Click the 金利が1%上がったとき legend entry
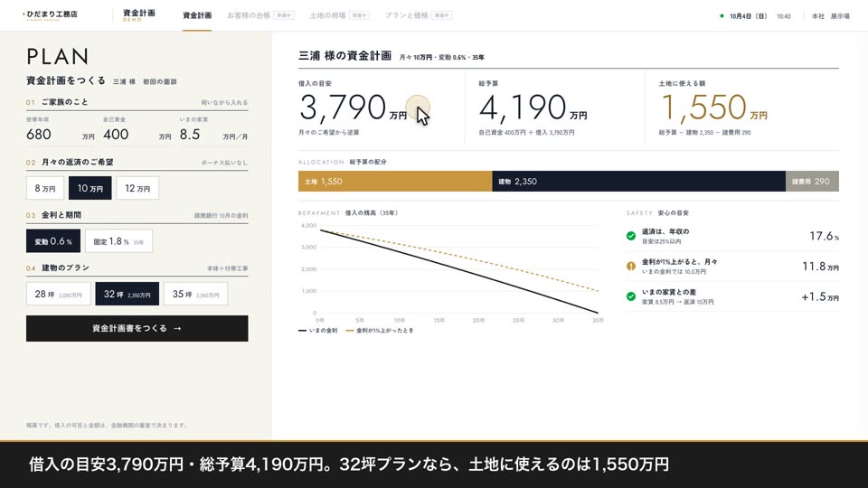868x488 pixels. coord(380,331)
